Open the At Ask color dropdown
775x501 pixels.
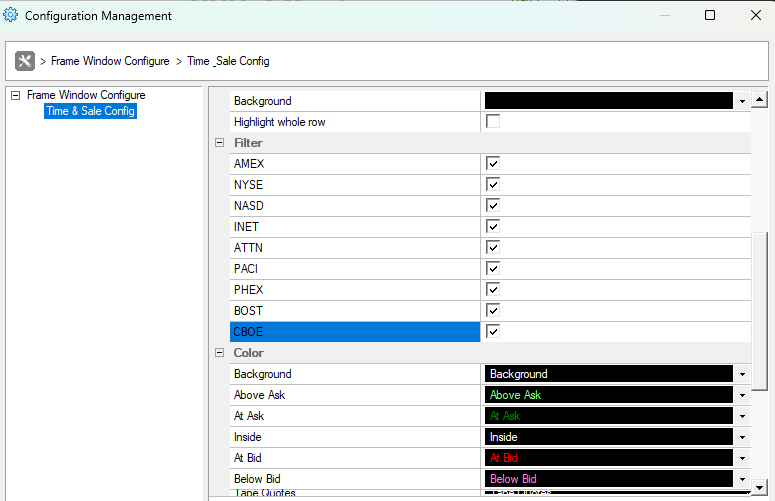click(x=742, y=416)
